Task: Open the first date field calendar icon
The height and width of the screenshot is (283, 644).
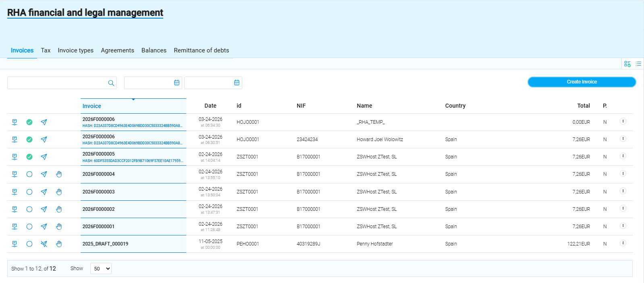Action: pos(177,83)
